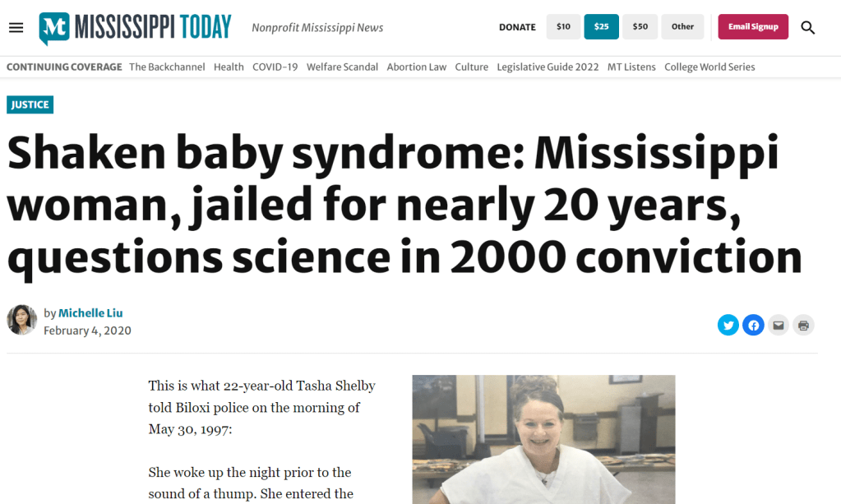This screenshot has width=841, height=504.
Task: Select the $25 donation amount
Action: [601, 27]
